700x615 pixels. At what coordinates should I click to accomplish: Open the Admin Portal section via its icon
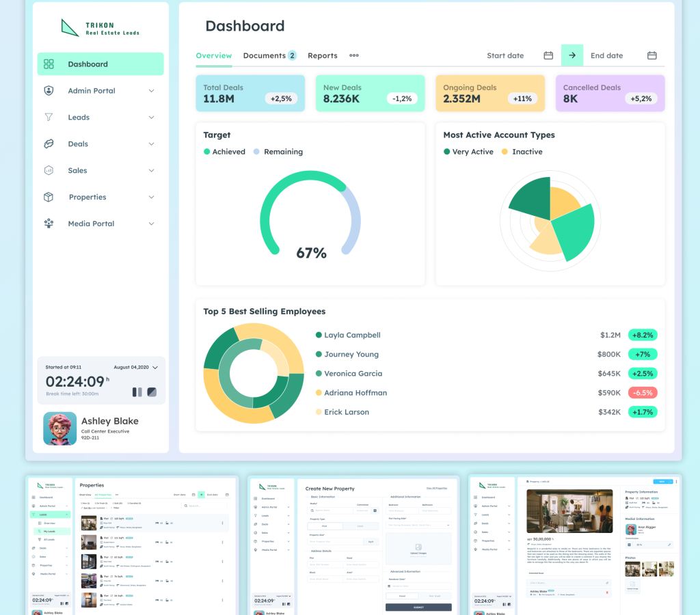tap(49, 90)
